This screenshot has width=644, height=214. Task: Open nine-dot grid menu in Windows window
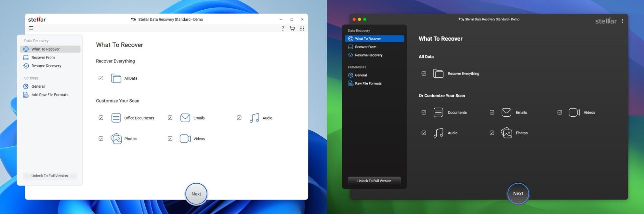pos(302,28)
